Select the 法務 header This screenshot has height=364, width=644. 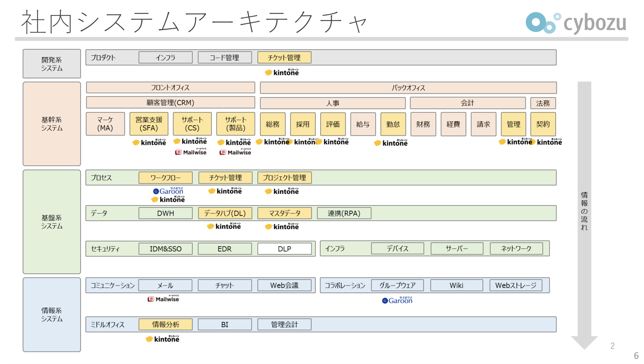(543, 103)
